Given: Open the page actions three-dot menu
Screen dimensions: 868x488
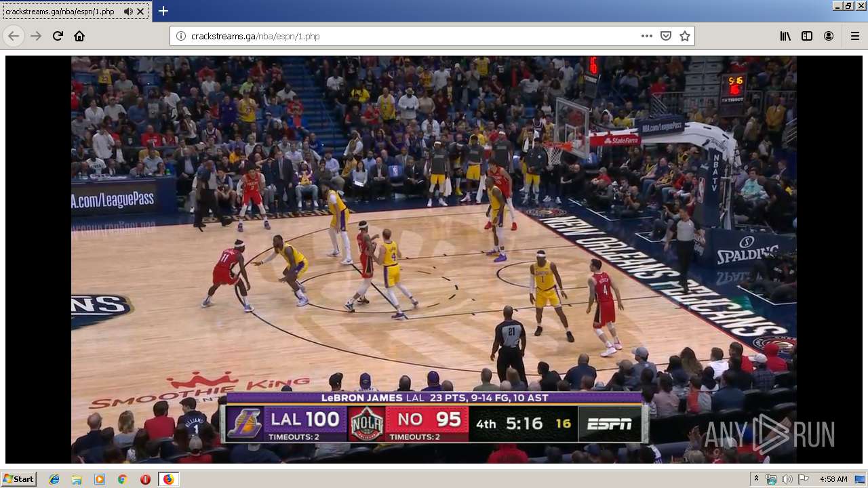Looking at the screenshot, I should [647, 36].
